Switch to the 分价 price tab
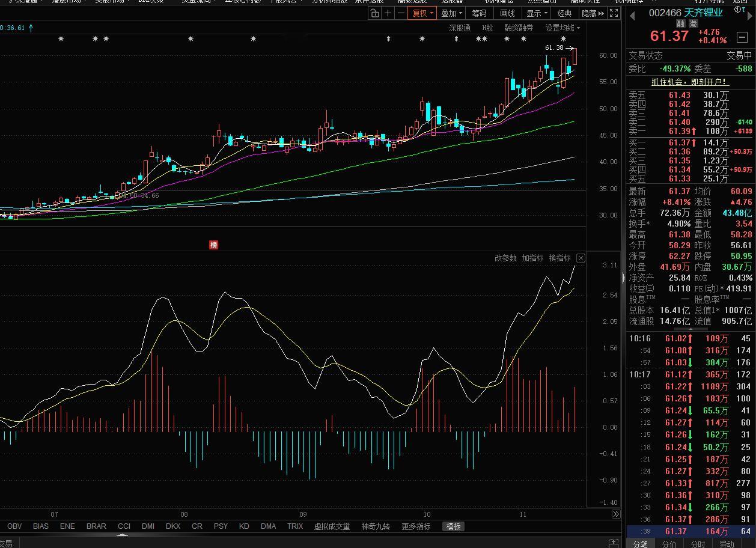The image size is (756, 548). coord(669,543)
